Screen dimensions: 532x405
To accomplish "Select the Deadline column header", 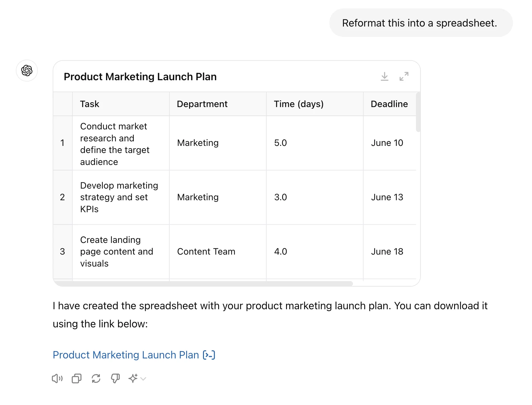I will 389,104.
